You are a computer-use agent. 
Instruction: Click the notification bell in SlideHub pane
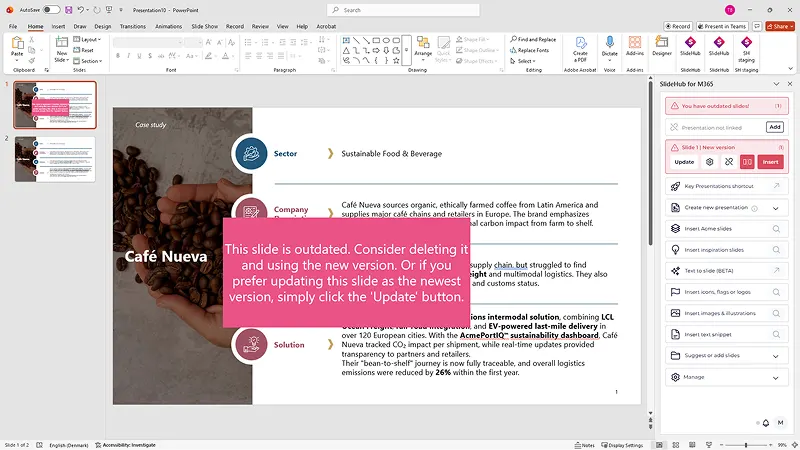point(766,423)
